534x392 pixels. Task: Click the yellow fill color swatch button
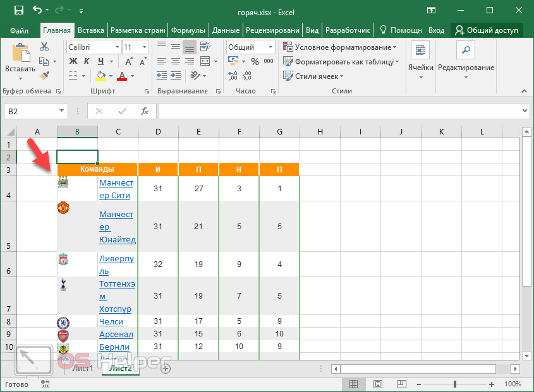(100, 76)
